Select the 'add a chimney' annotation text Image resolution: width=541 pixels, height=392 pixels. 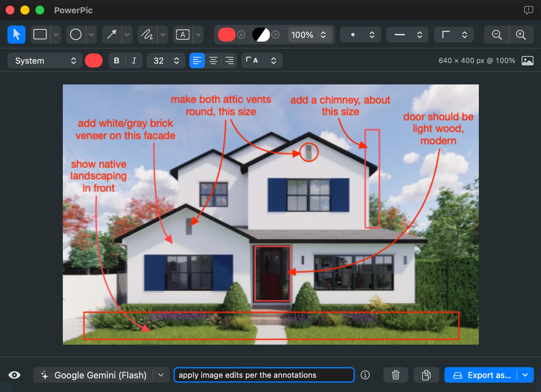tap(340, 105)
